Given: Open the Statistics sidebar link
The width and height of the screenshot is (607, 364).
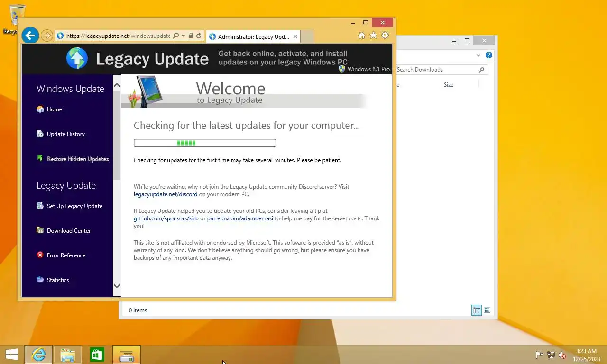Looking at the screenshot, I should 58,280.
